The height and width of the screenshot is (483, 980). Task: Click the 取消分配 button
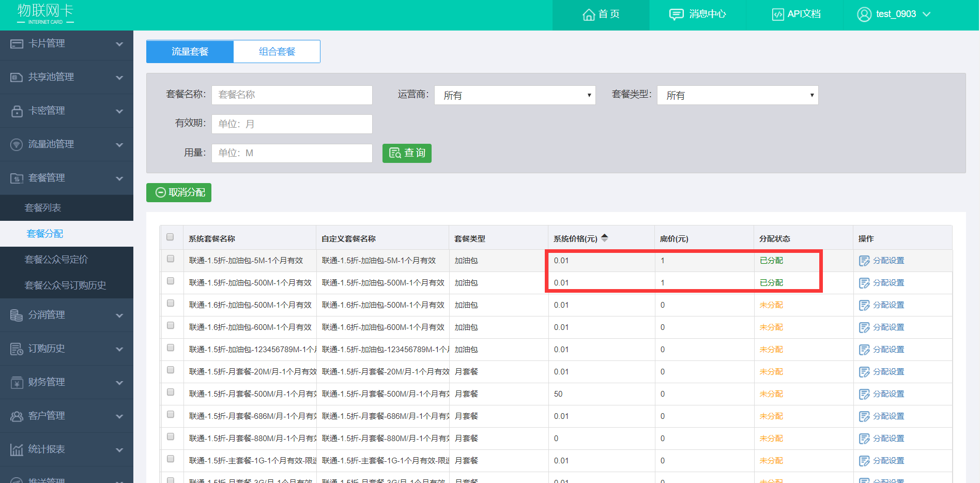[179, 192]
